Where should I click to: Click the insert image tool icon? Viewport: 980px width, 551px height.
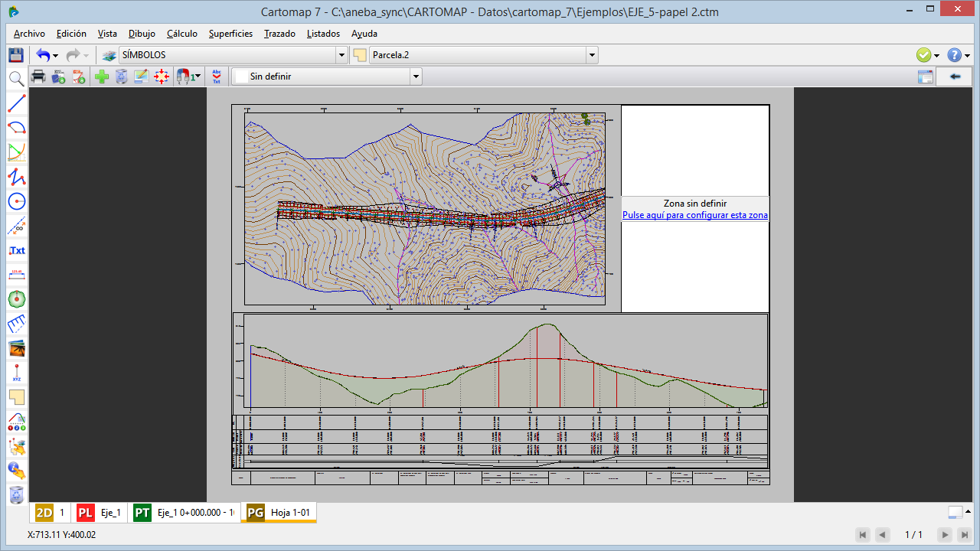point(16,349)
